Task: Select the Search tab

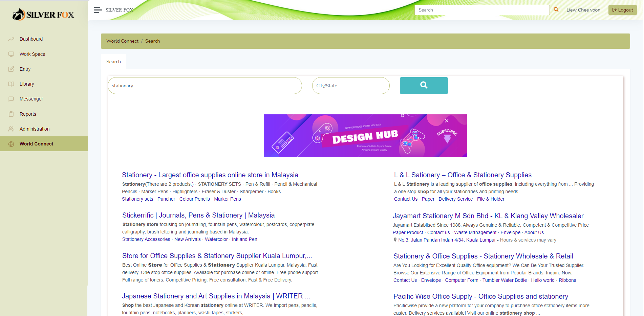Action: click(x=113, y=62)
